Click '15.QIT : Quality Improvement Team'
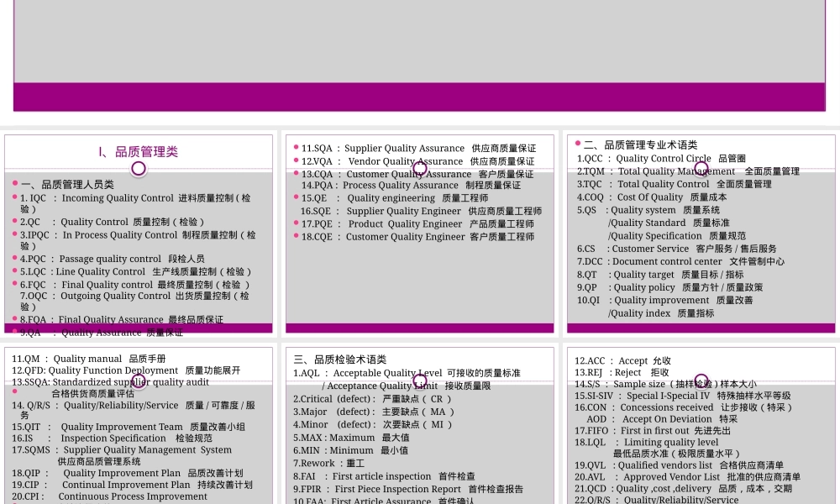The height and width of the screenshot is (504, 840). point(97,427)
